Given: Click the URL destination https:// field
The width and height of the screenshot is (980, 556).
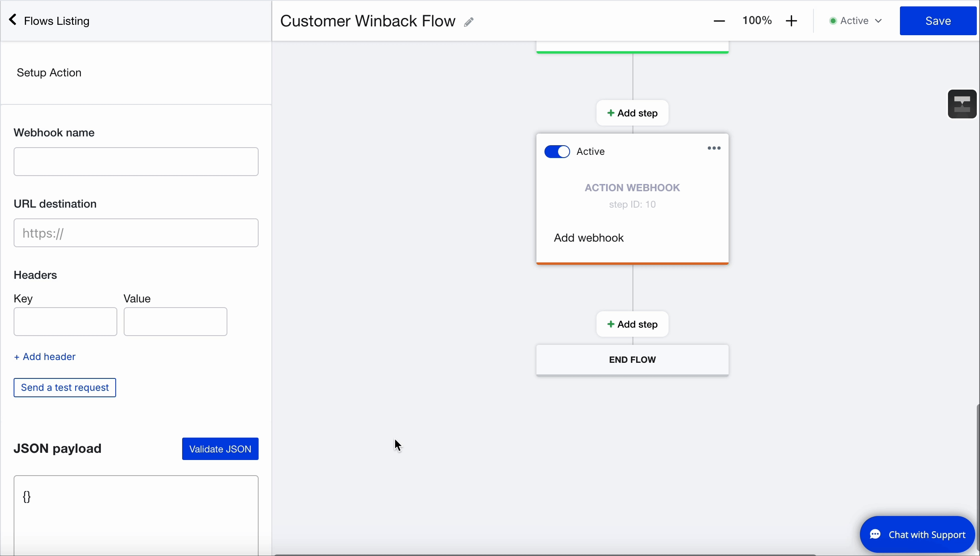Looking at the screenshot, I should point(136,233).
